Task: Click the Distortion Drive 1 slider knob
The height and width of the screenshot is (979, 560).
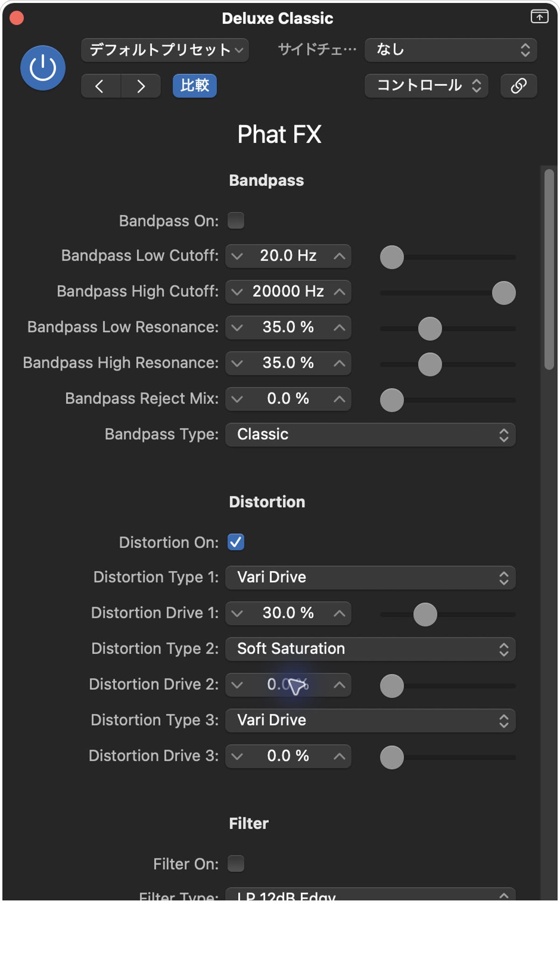Action: coord(425,615)
